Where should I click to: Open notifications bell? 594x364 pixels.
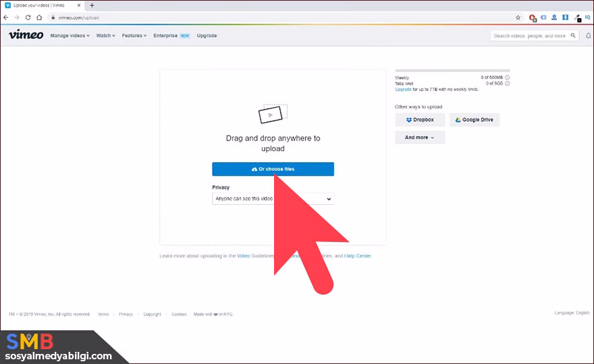pos(589,36)
